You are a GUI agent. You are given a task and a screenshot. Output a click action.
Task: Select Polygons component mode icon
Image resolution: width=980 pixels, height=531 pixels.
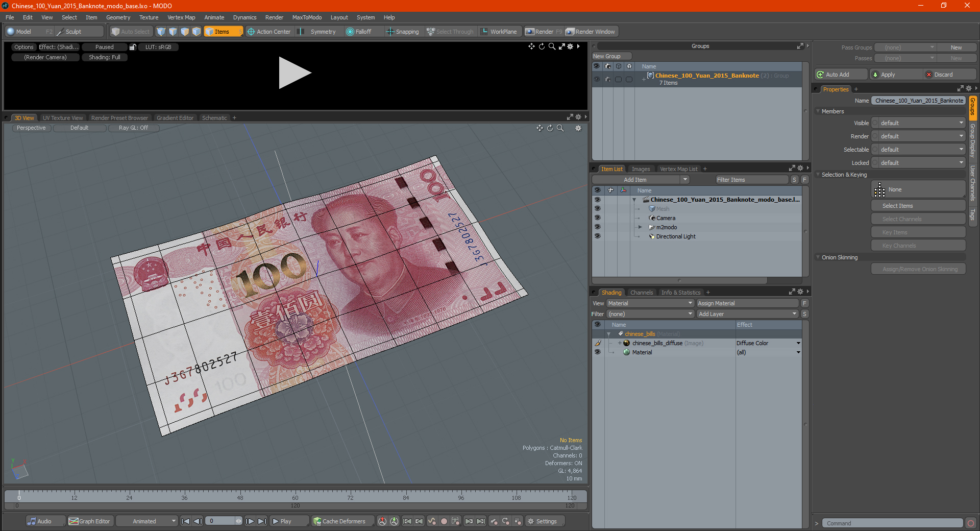(x=185, y=32)
